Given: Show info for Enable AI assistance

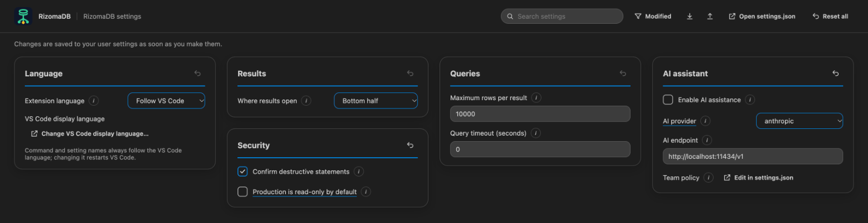Looking at the screenshot, I should (x=750, y=100).
